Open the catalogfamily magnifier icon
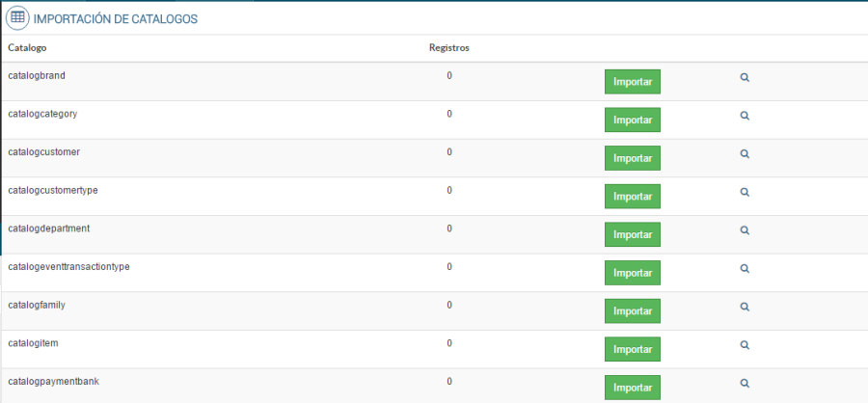The height and width of the screenshot is (403, 868). (745, 307)
